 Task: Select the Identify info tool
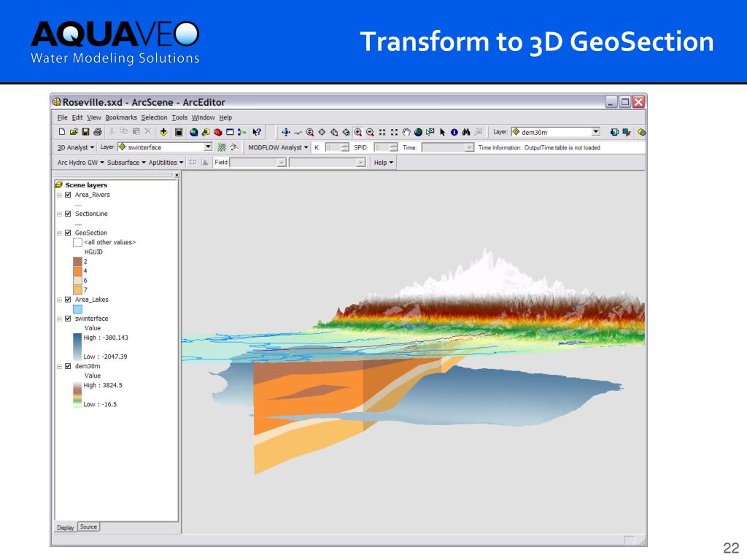[x=454, y=132]
